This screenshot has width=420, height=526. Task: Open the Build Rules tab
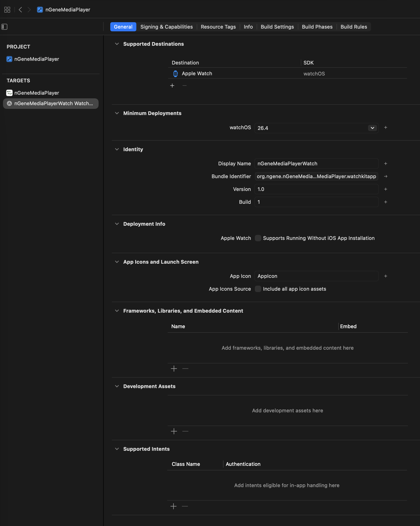[354, 27]
